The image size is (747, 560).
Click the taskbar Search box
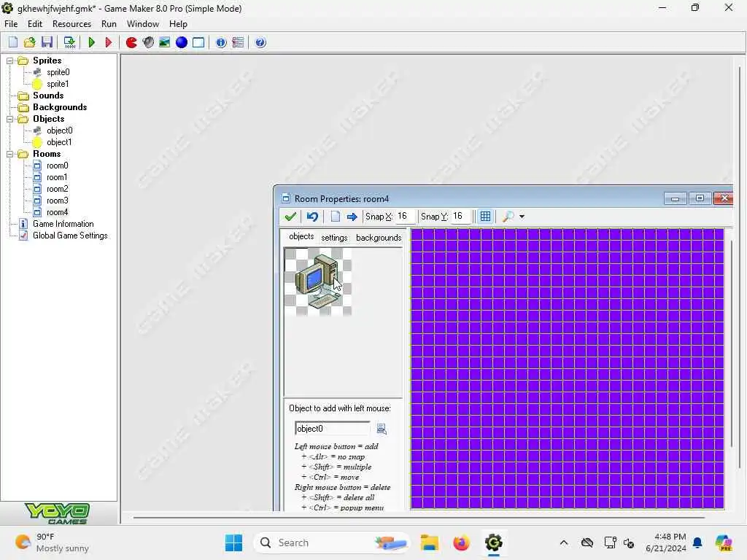[332, 542]
